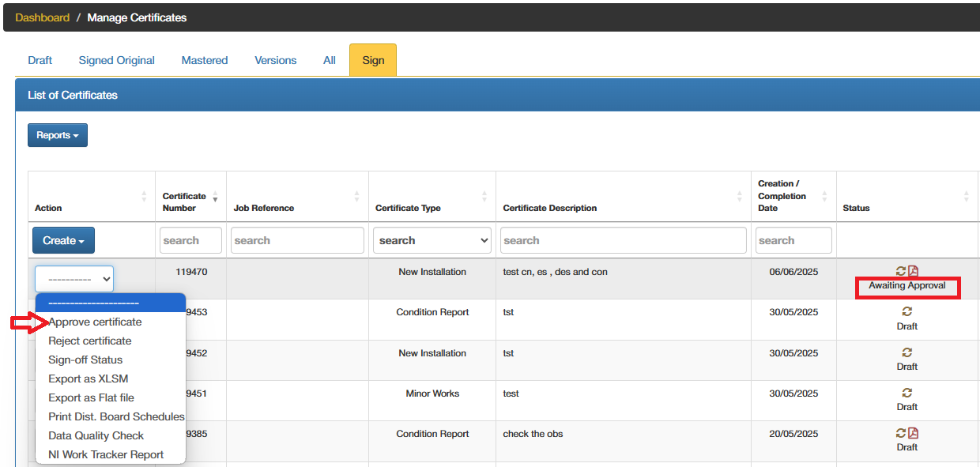
Task: Switch to the Versions tab
Action: pos(275,59)
